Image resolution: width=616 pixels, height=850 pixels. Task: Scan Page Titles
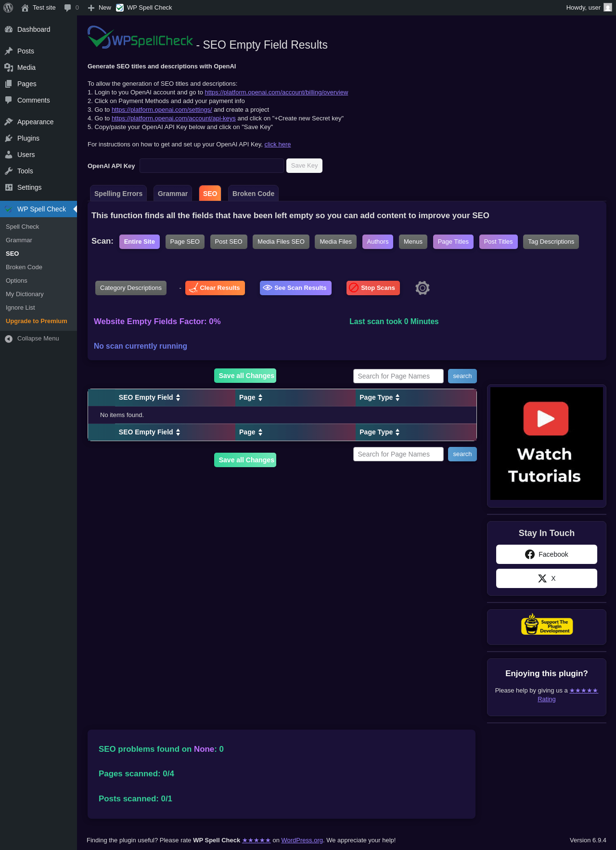tap(453, 242)
